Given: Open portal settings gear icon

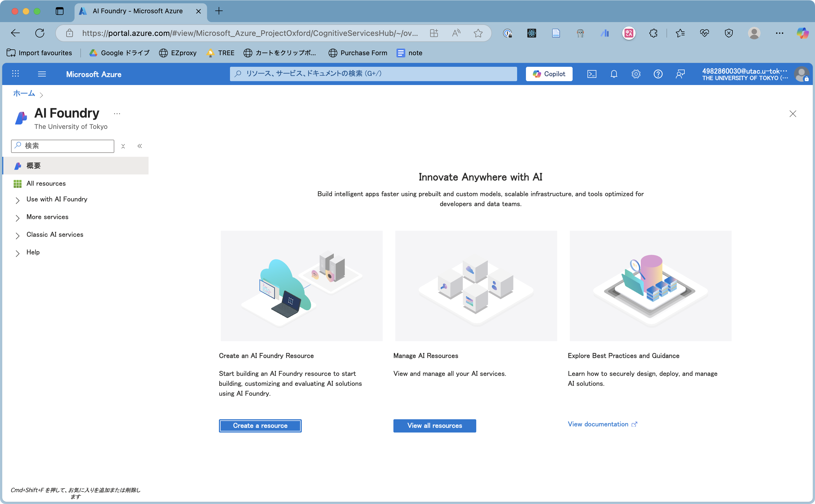Looking at the screenshot, I should coord(636,74).
